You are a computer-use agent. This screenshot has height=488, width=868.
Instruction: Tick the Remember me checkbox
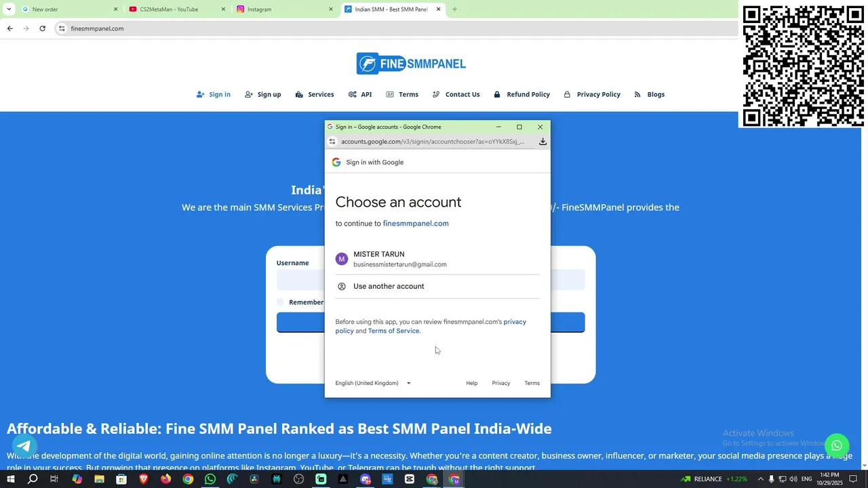pos(281,302)
